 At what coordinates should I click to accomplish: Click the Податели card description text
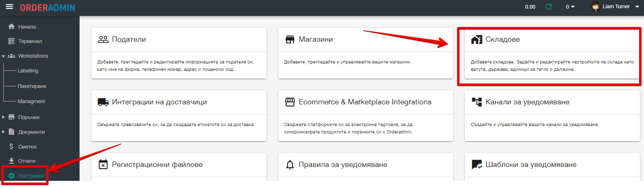[x=175, y=65]
